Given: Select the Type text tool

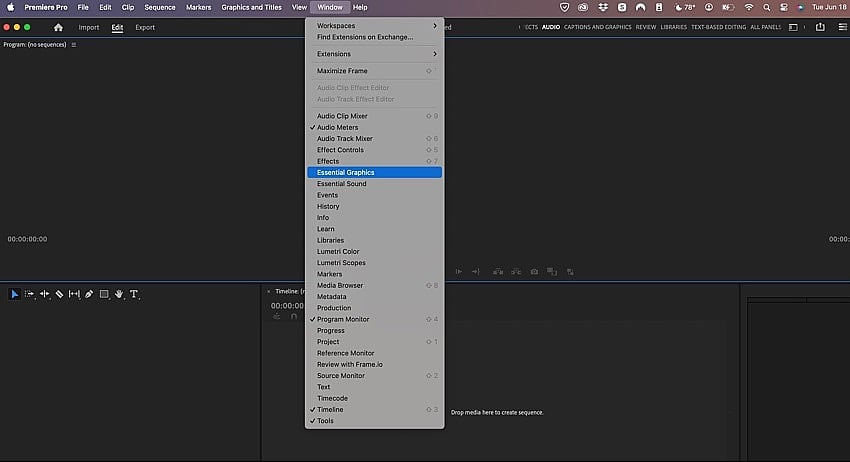Looking at the screenshot, I should tap(134, 294).
